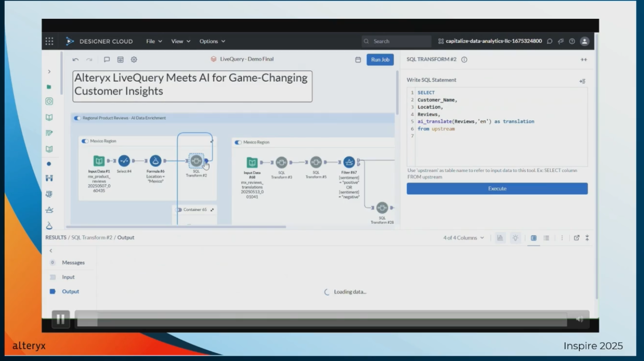Open workflow settings gear
The height and width of the screenshot is (361, 644).
[x=134, y=60]
